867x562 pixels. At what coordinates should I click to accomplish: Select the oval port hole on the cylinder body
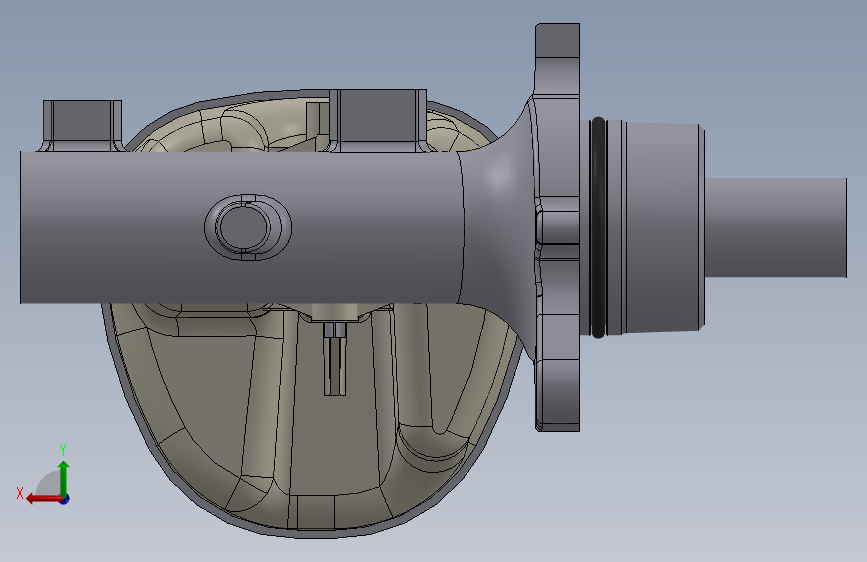[x=248, y=227]
